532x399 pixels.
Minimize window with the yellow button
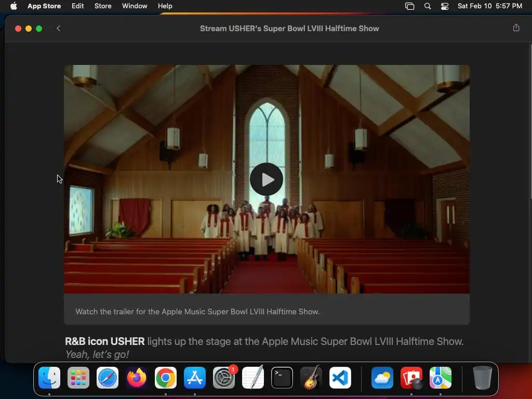pos(29,29)
